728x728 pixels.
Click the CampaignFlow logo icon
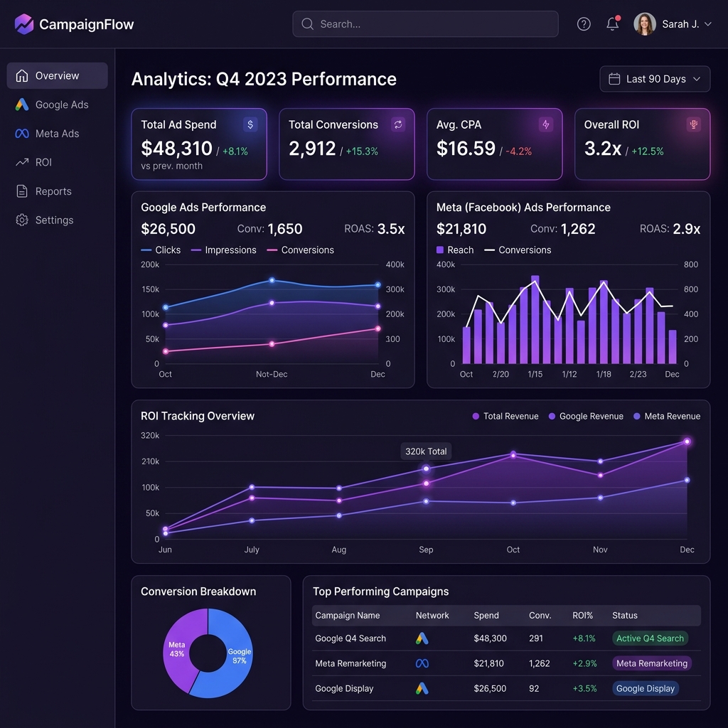24,23
